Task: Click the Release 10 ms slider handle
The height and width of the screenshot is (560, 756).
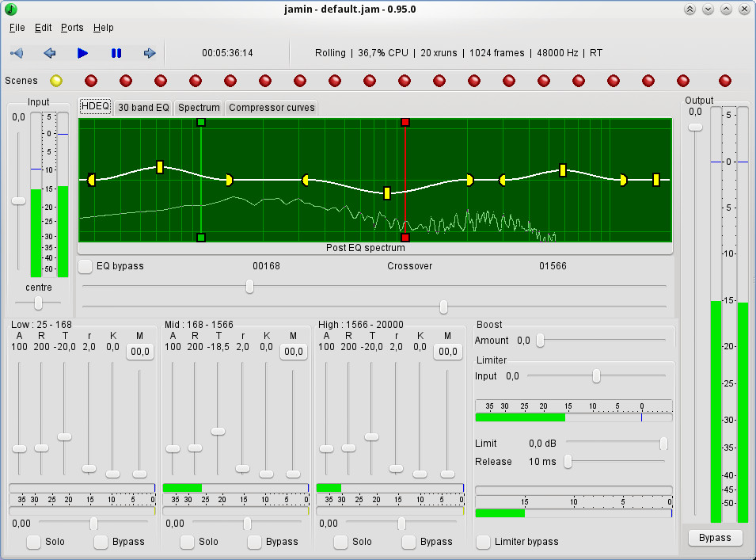Action: [x=568, y=462]
